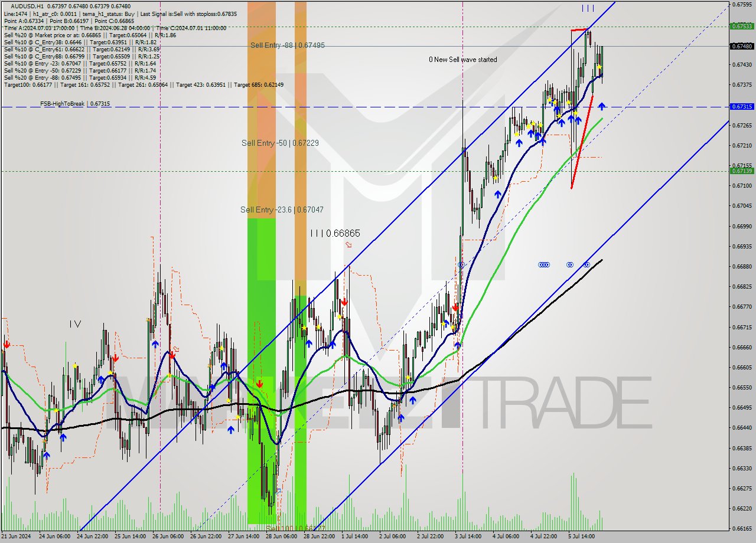
Task: Click the 'Sell Entry -23.6 | 0.67047' chart label
Action: click(282, 210)
